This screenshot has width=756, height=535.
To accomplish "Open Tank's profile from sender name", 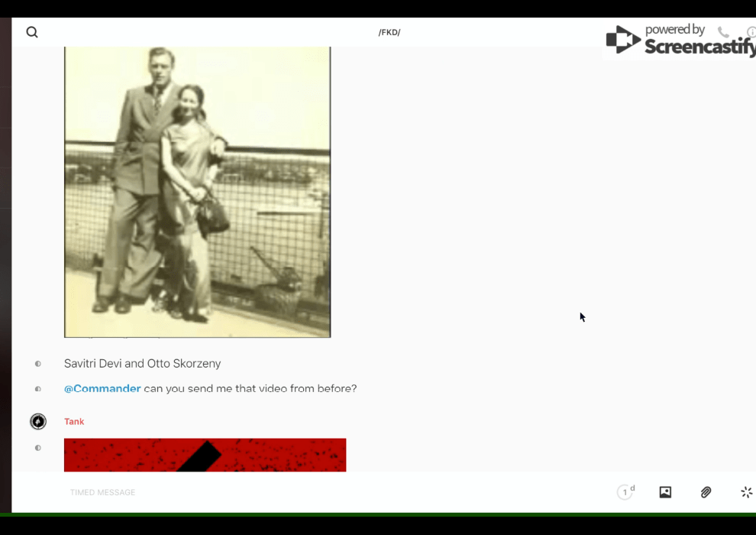I will 74,422.
